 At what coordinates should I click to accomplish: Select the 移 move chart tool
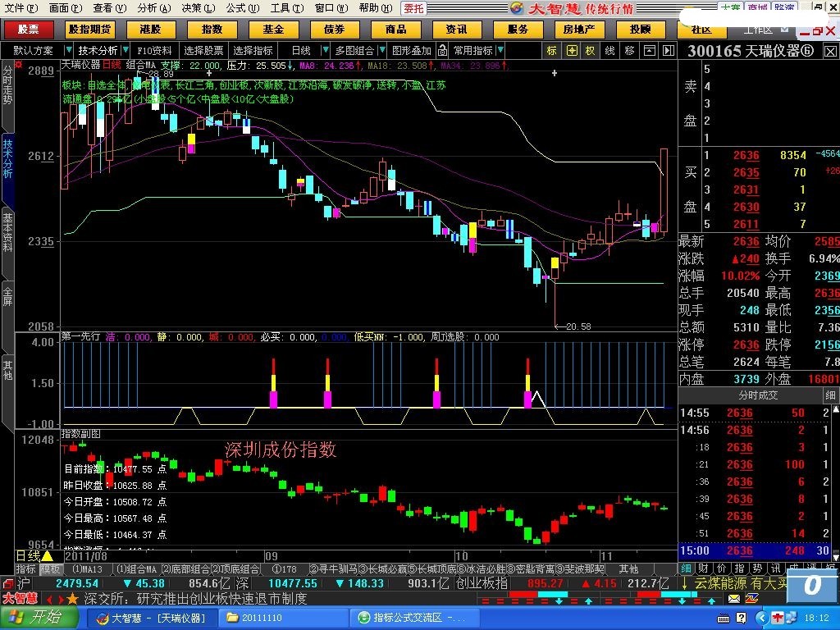point(629,51)
